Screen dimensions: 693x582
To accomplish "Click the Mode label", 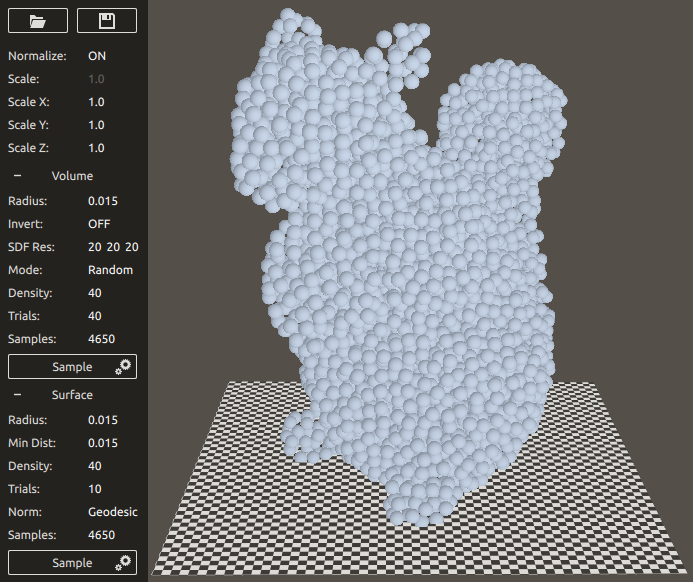I will (x=25, y=270).
